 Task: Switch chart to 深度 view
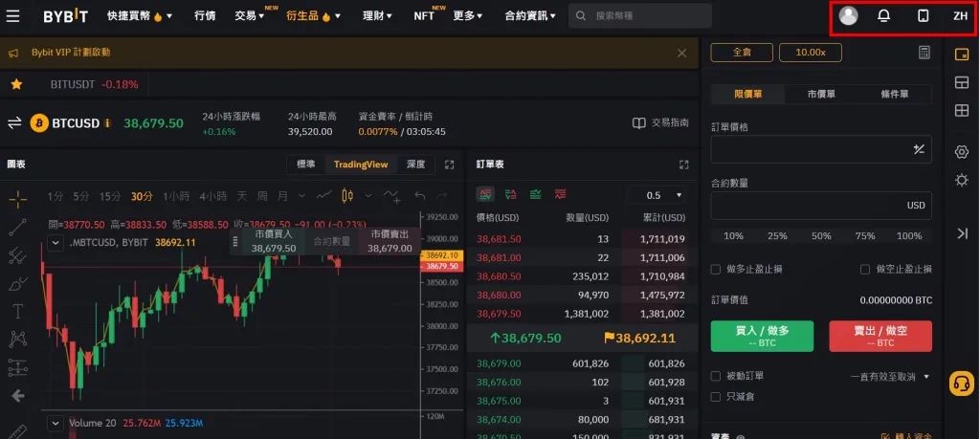[415, 165]
